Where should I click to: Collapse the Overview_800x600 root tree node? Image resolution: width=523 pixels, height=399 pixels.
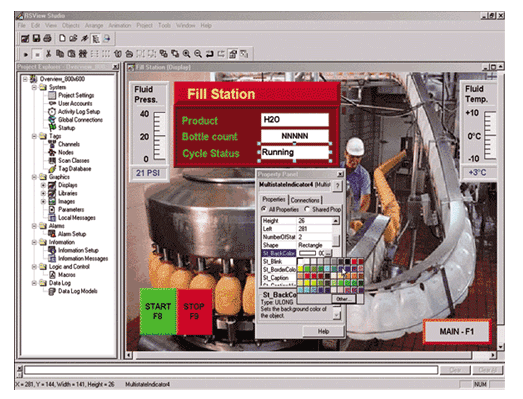pyautogui.click(x=25, y=79)
